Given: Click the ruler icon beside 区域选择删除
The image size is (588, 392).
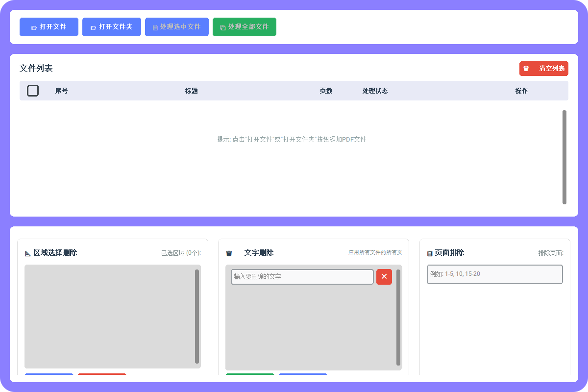Looking at the screenshot, I should (28, 253).
